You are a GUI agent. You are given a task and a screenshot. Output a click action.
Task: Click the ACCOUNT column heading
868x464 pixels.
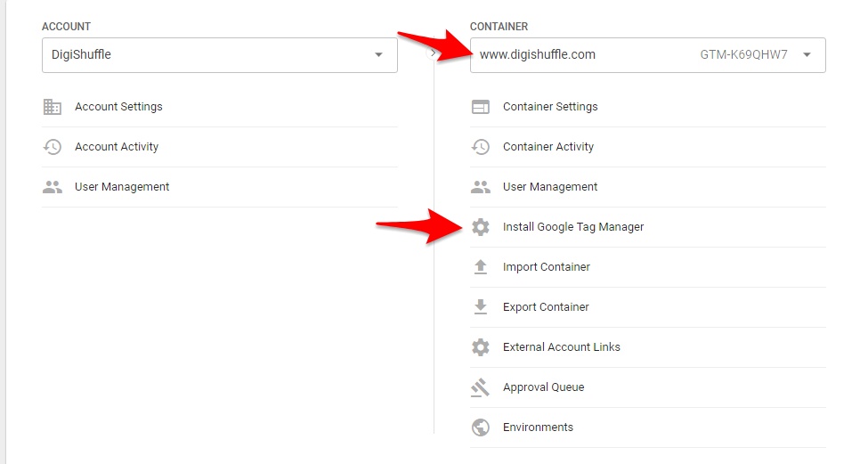tap(66, 27)
